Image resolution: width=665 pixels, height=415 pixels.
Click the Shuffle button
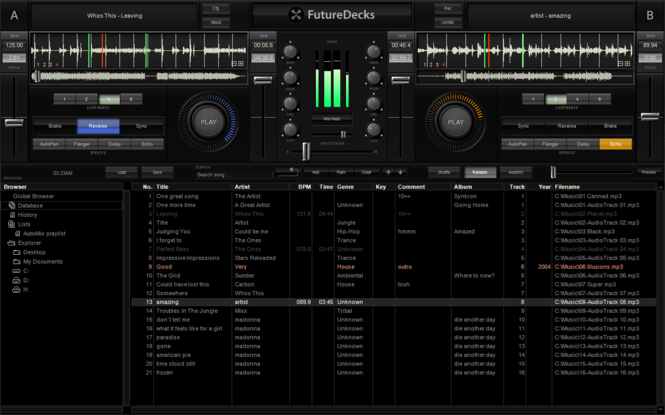pos(444,172)
